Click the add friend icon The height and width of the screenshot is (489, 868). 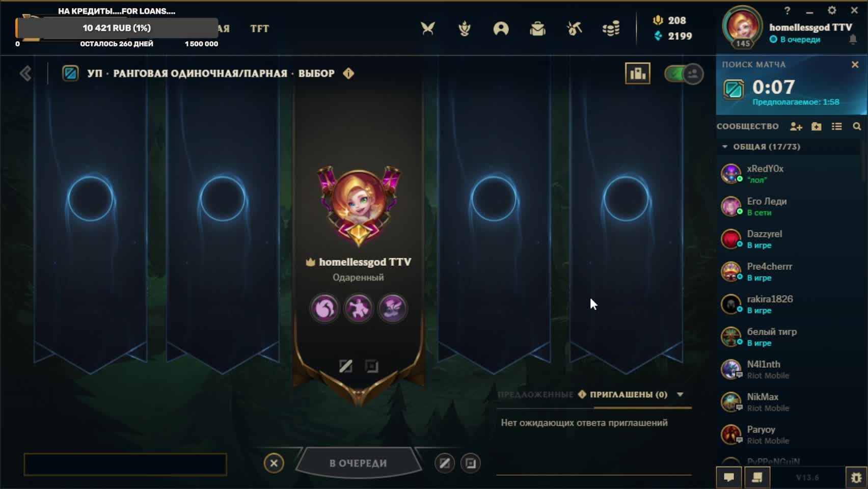tap(796, 126)
